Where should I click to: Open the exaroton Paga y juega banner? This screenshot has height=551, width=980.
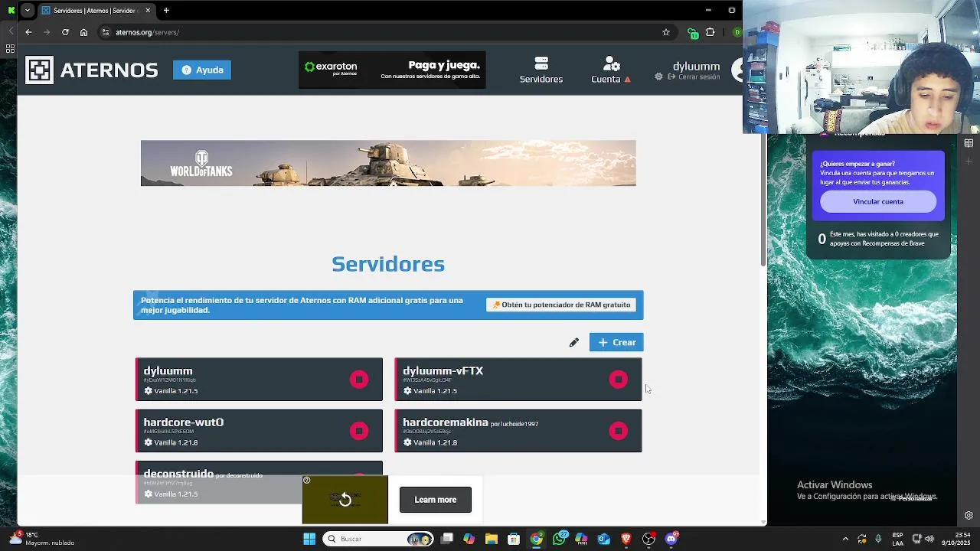(x=392, y=70)
